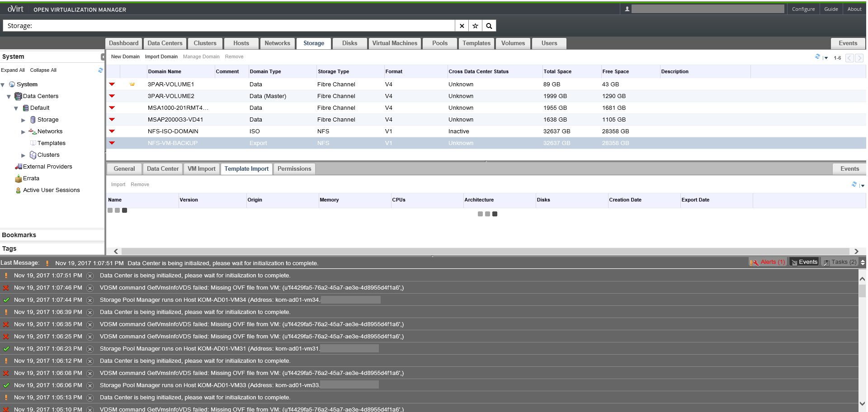Bookmark the search with star icon
Image resolution: width=868 pixels, height=412 pixels.
(x=475, y=26)
